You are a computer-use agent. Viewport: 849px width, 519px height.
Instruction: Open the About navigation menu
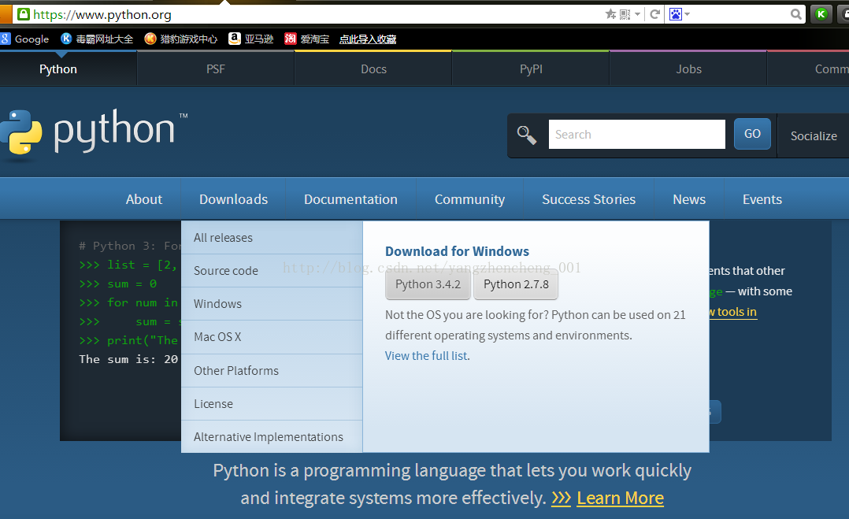pyautogui.click(x=144, y=199)
